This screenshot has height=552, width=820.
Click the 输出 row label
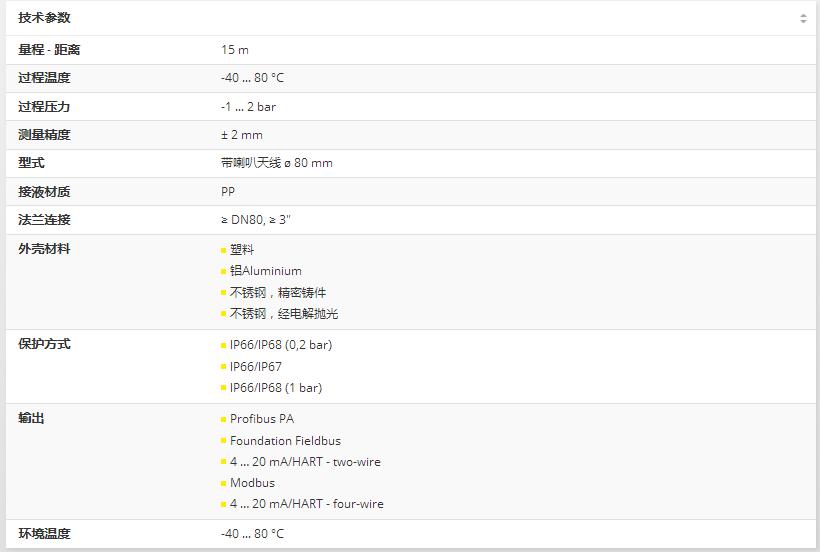point(31,419)
